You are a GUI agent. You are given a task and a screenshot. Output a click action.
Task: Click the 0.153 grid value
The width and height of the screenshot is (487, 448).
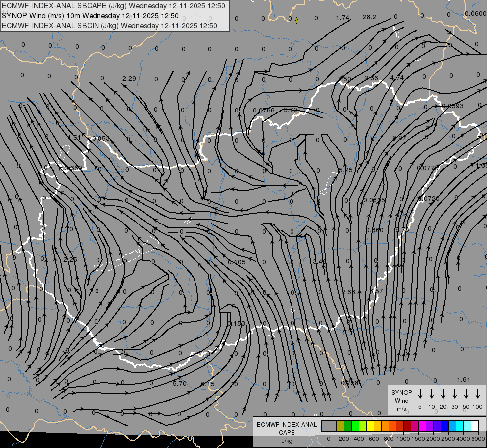pyautogui.click(x=236, y=324)
